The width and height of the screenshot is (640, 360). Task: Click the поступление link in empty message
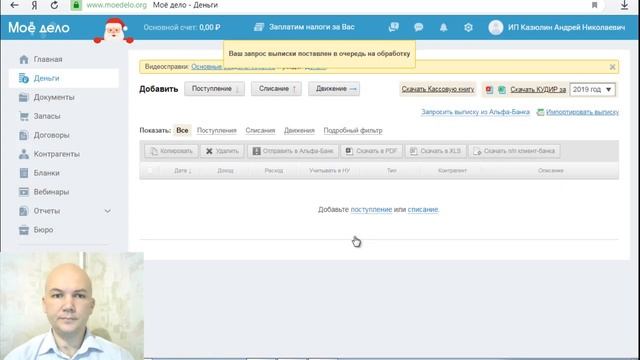tap(371, 209)
